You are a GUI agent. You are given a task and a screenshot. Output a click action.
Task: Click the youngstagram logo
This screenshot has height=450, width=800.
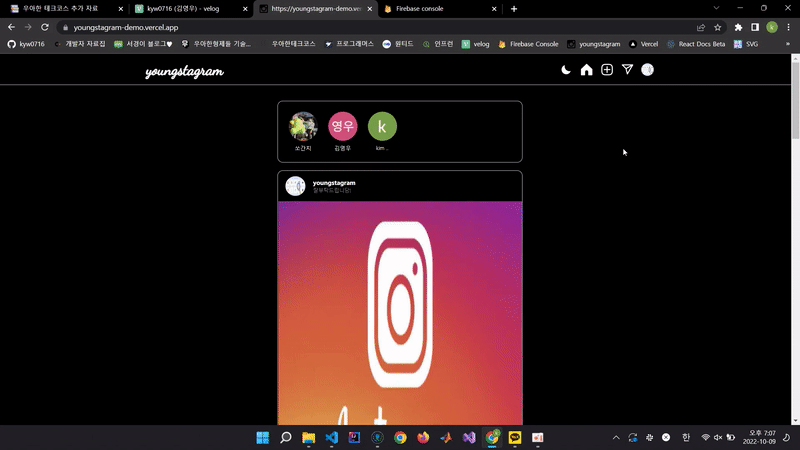[x=184, y=71]
